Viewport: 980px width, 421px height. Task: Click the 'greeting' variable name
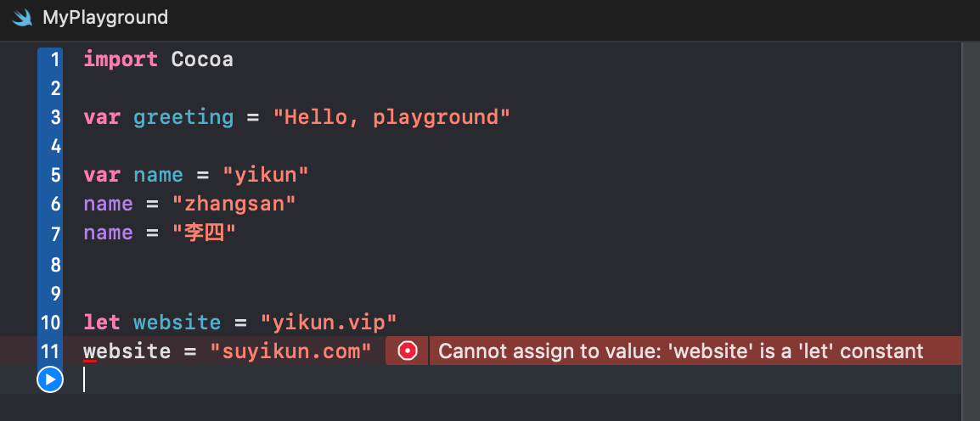183,117
